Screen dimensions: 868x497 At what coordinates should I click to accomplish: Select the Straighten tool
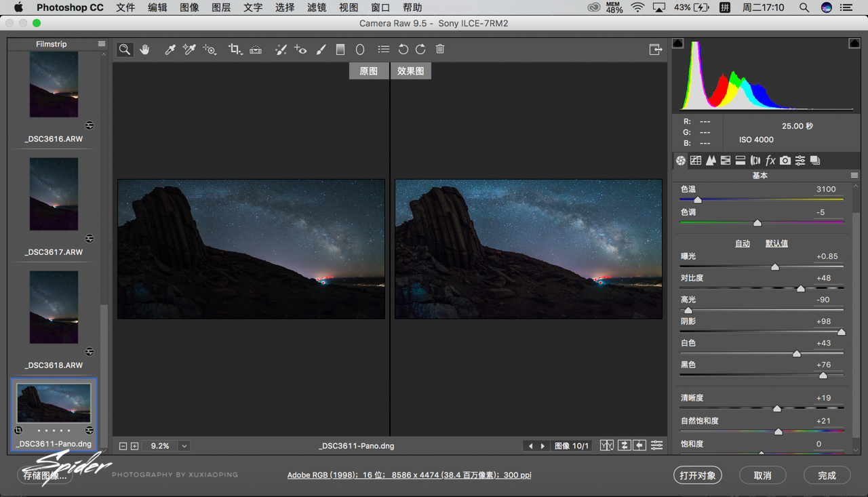point(256,49)
